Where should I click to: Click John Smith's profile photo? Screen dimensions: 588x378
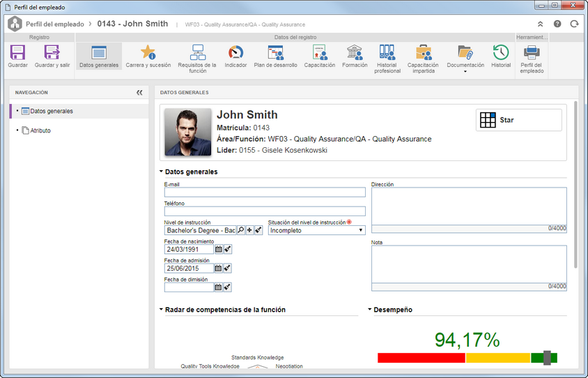tap(188, 132)
